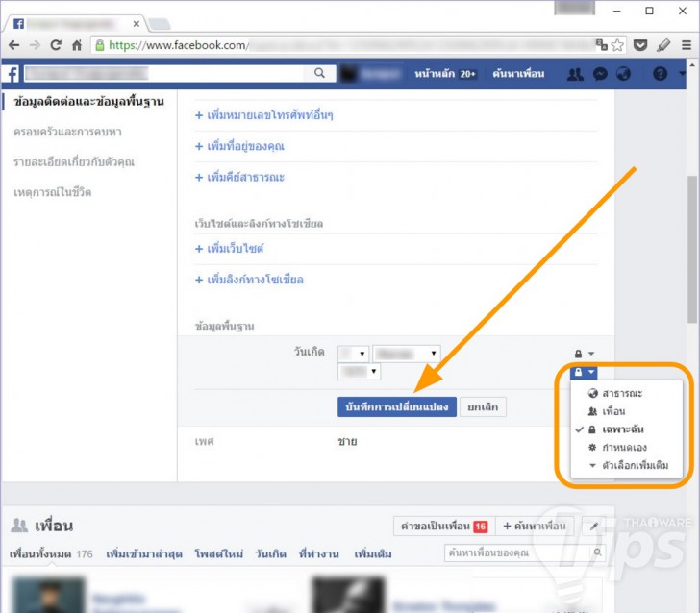700x613 pixels.
Task: Open birthday day dropdown
Action: click(x=353, y=354)
